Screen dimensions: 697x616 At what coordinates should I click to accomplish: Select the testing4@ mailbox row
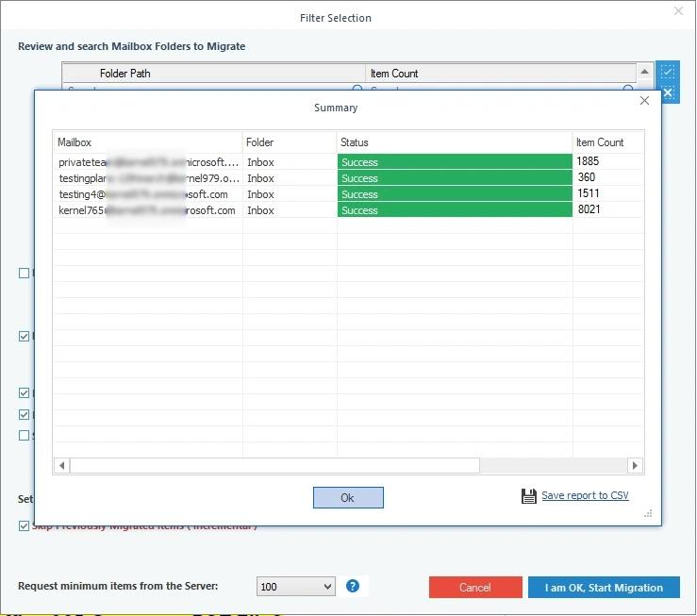pos(349,194)
